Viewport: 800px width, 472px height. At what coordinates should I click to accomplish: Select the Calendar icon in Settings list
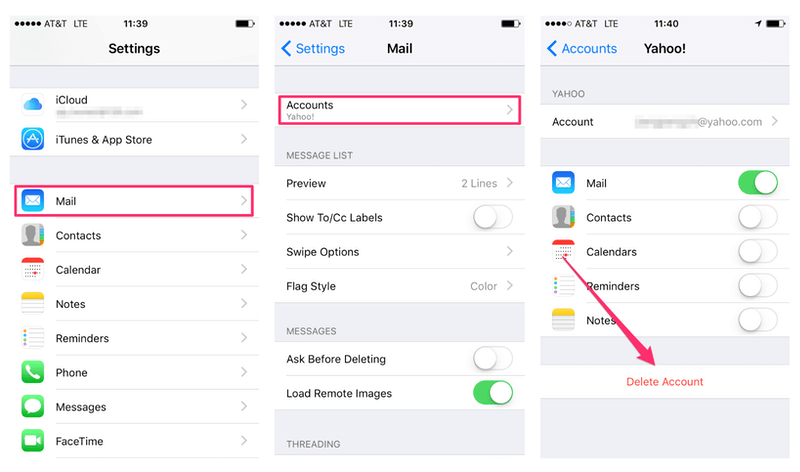tap(33, 269)
